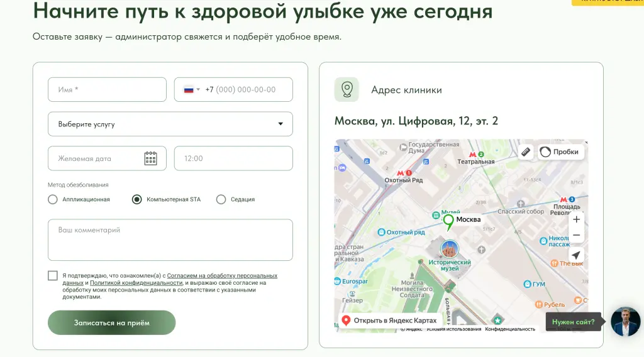Click the "Eurospar" store marker on map
644x357 pixels.
337,281
